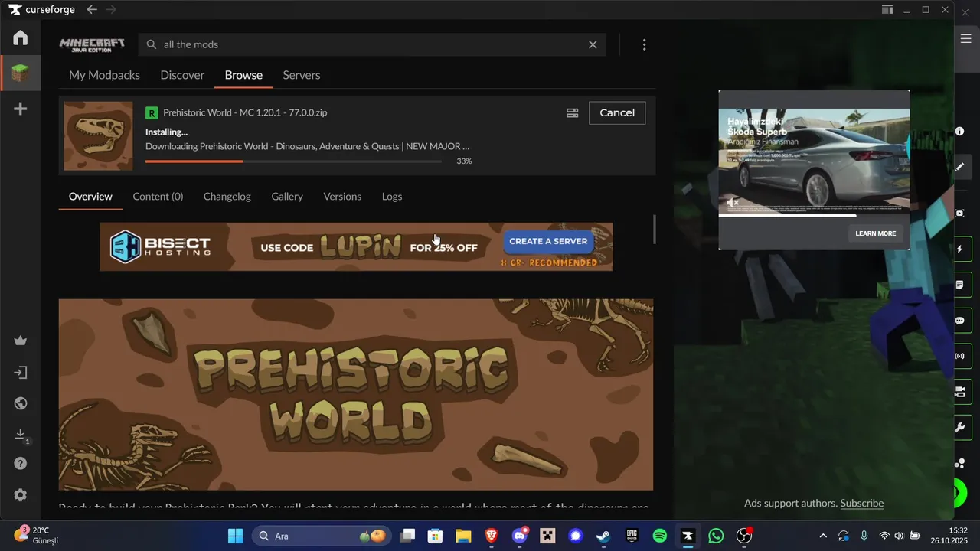Image resolution: width=980 pixels, height=551 pixels.
Task: Open Brave browser from the taskbar
Action: pyautogui.click(x=492, y=536)
